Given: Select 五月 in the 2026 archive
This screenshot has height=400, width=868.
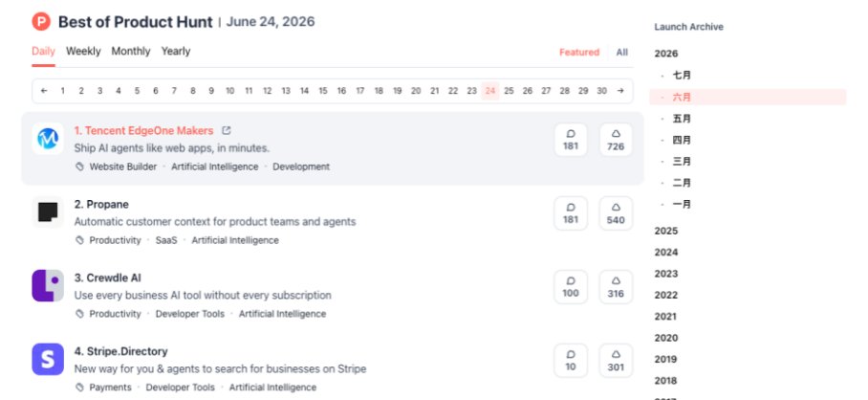Looking at the screenshot, I should [x=682, y=119].
